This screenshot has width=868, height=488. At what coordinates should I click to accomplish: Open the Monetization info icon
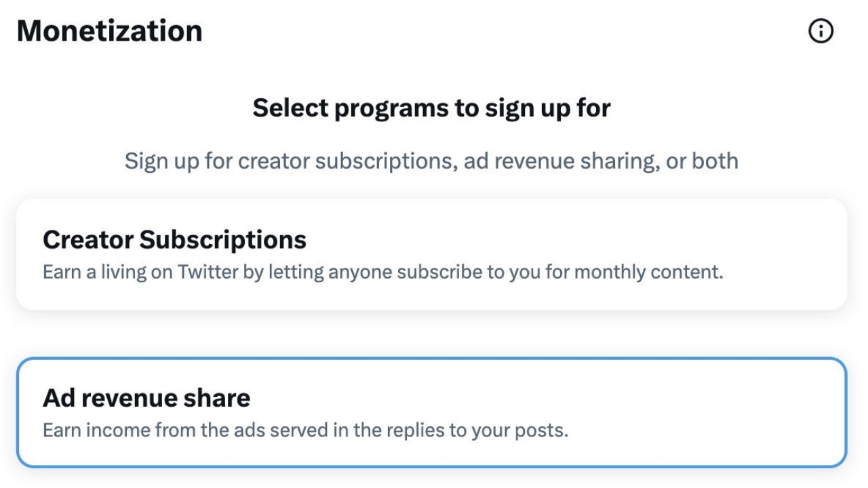821,31
